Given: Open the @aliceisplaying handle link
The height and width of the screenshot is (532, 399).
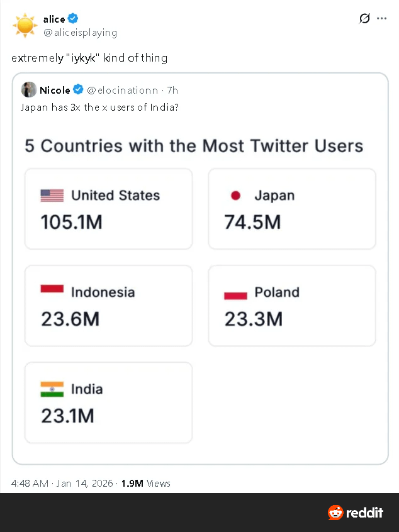Looking at the screenshot, I should [x=80, y=32].
